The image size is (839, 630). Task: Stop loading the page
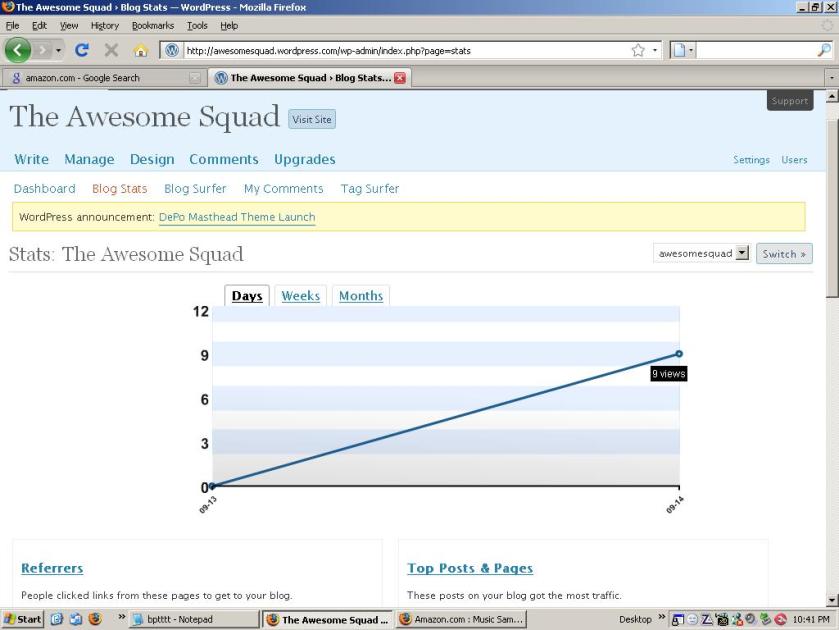tap(109, 50)
